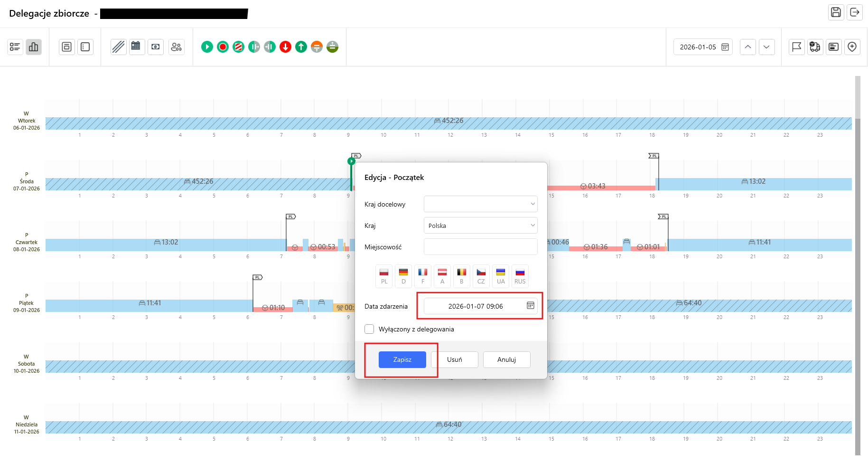Open calendar picker in 'Data zdarzenia' field
Screen dimensions: 868x462
pyautogui.click(x=530, y=306)
